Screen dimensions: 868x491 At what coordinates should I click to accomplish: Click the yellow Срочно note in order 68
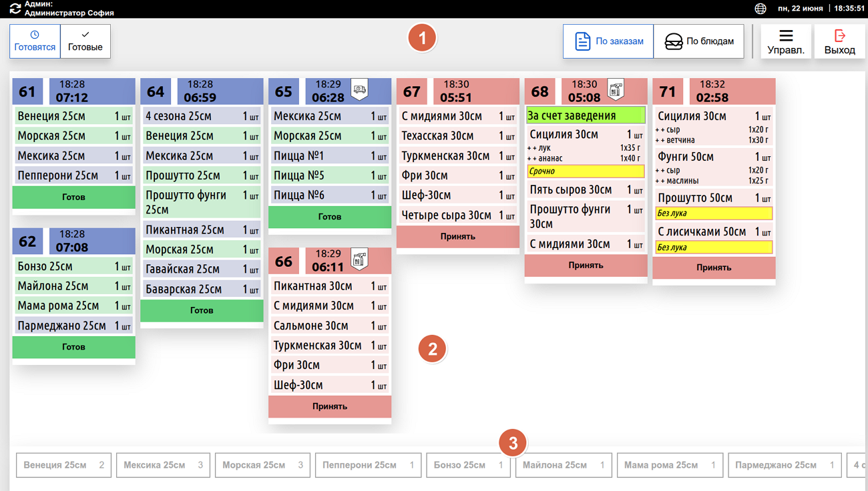586,171
